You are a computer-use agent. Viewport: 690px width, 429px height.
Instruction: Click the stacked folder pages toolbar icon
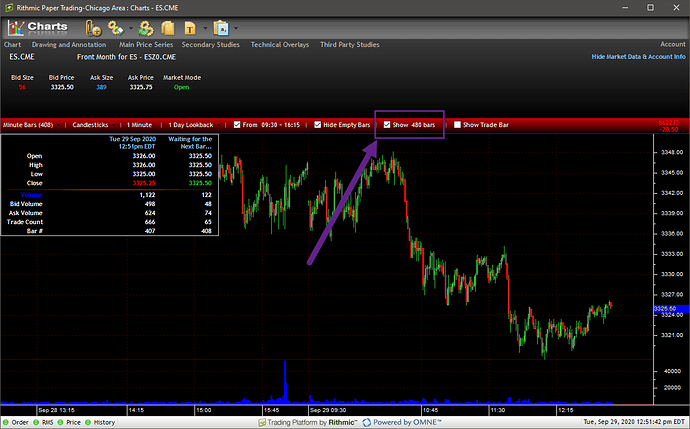click(168, 28)
